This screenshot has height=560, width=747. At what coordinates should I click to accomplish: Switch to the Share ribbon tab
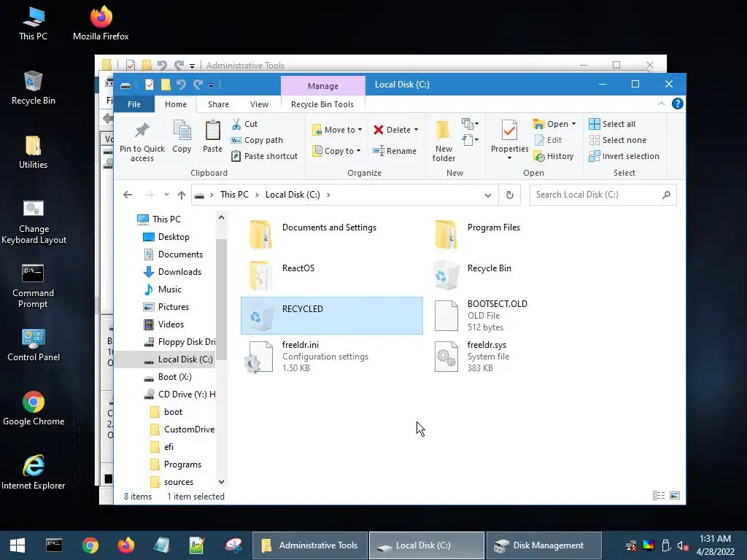click(x=218, y=104)
